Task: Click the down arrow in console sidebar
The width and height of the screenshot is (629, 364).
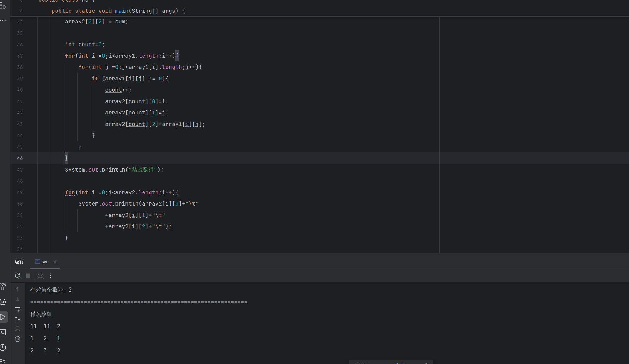Action: coord(18,299)
